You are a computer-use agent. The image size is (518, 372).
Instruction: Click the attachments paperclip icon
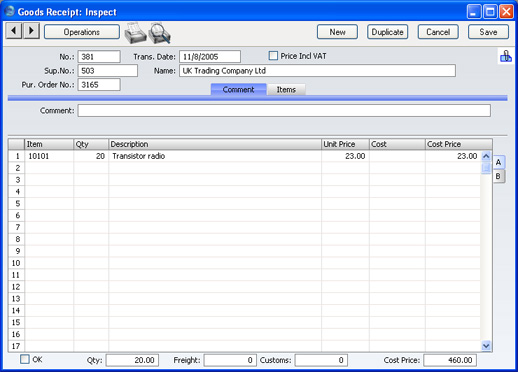(505, 56)
